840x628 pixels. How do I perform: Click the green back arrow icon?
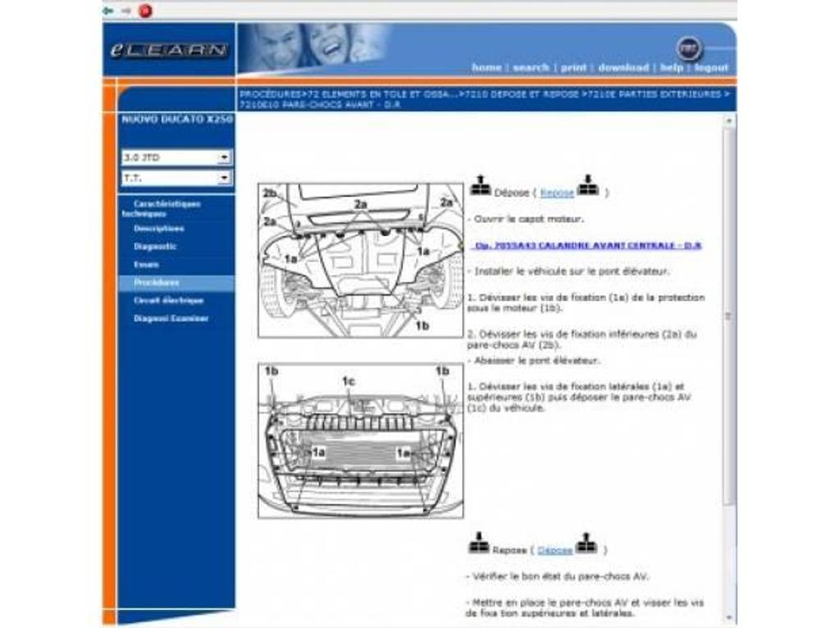click(108, 11)
